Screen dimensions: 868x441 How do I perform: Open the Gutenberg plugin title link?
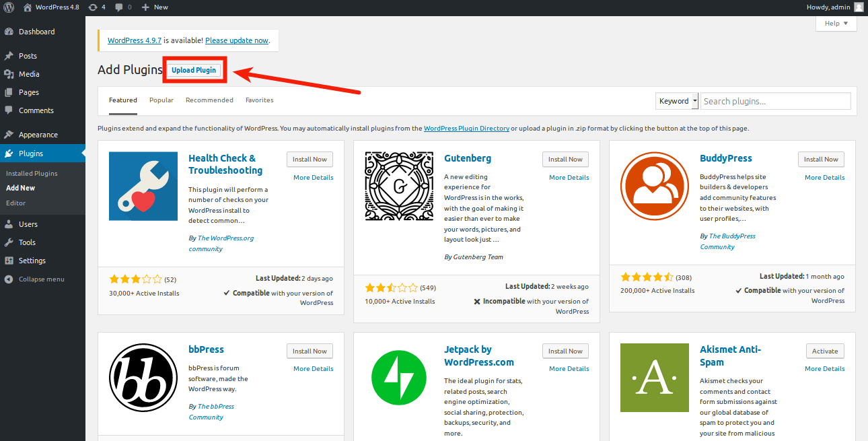point(468,159)
